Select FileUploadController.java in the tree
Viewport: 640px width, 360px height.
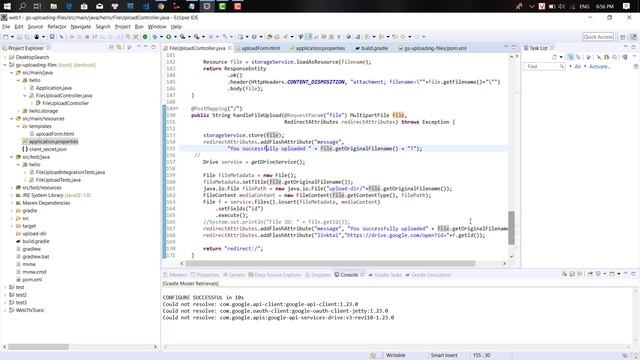pos(64,96)
